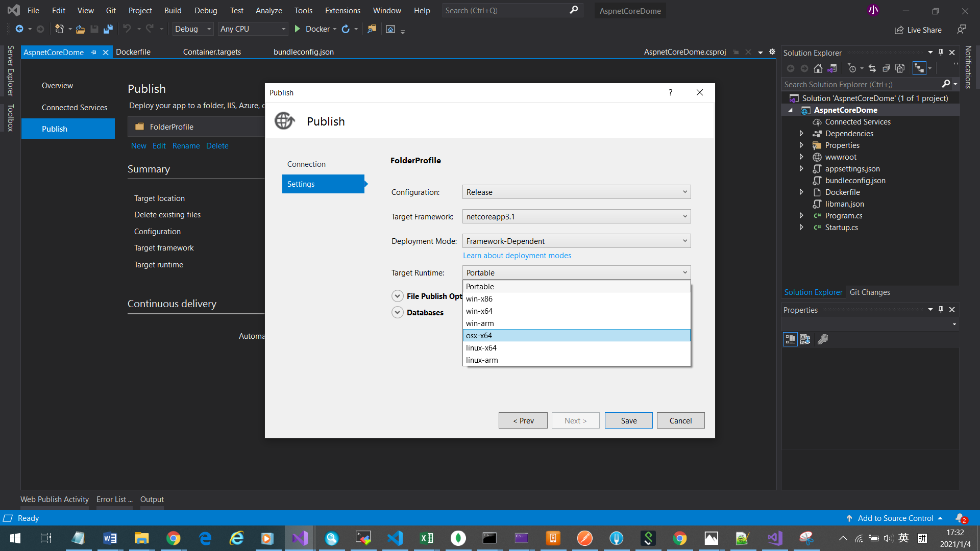Click the Save button
The image size is (980, 551).
click(629, 420)
